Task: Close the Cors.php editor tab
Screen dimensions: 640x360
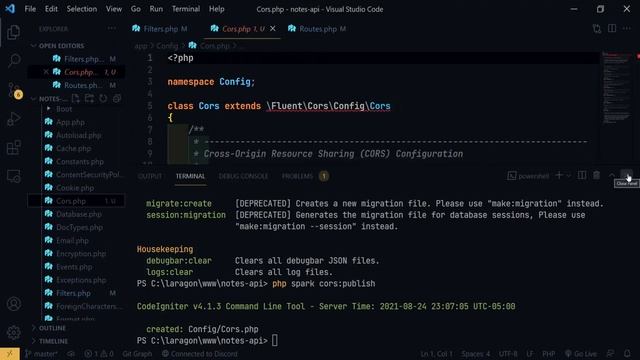Action: 273,29
